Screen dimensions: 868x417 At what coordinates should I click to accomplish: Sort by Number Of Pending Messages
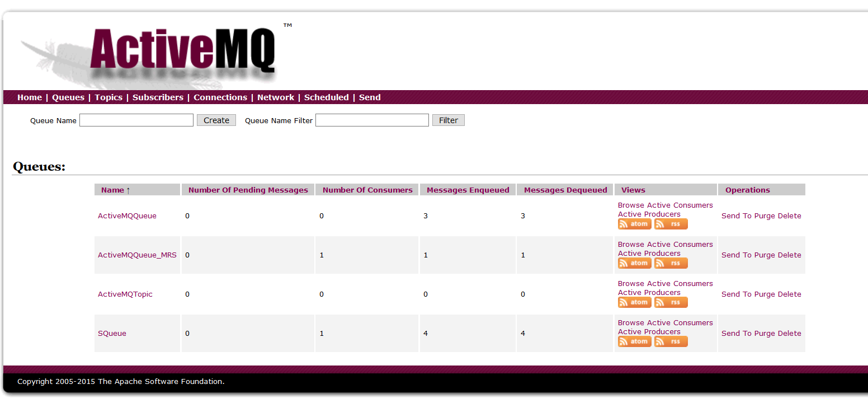click(x=248, y=190)
